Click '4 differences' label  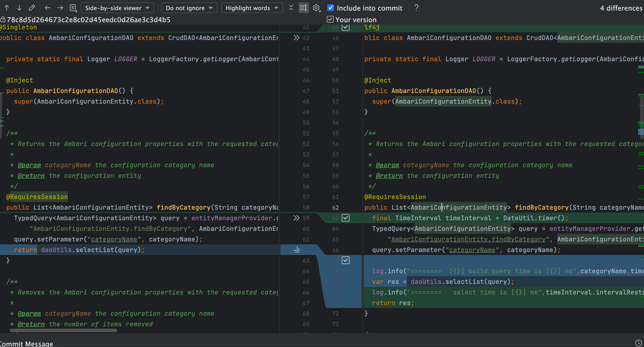click(x=621, y=8)
